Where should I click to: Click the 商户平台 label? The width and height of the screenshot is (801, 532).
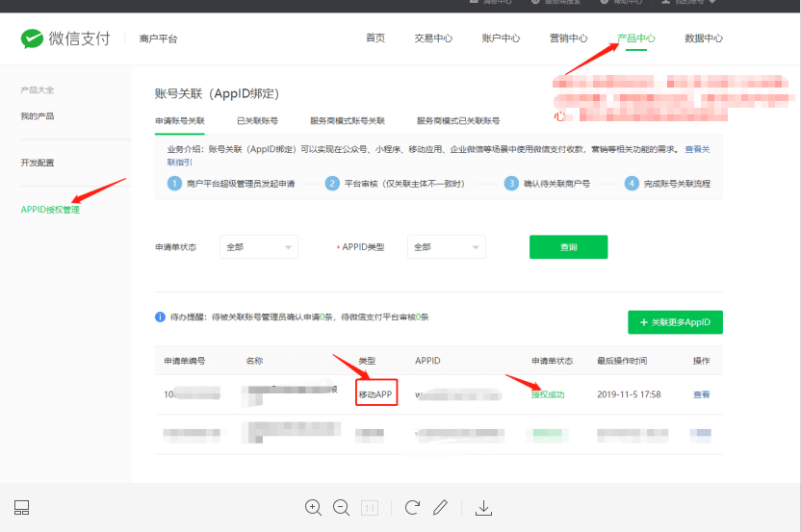point(158,38)
